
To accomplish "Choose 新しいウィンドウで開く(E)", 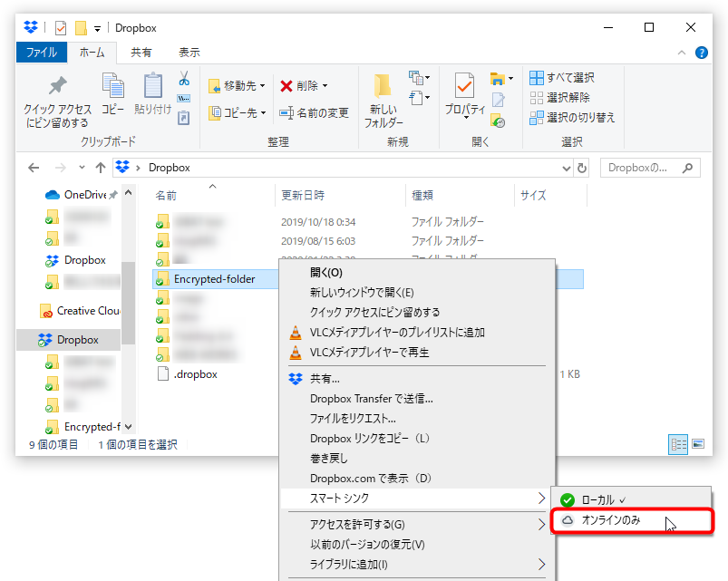I will (417, 293).
